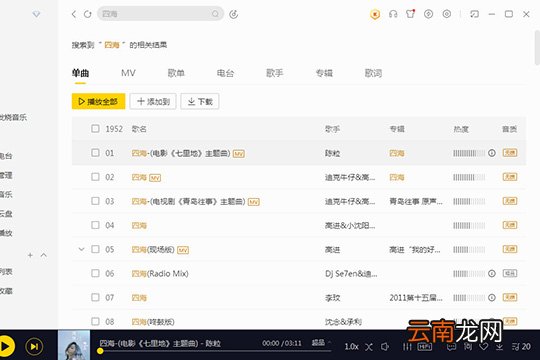Click the circle icon on 李玖 row

click(492, 297)
